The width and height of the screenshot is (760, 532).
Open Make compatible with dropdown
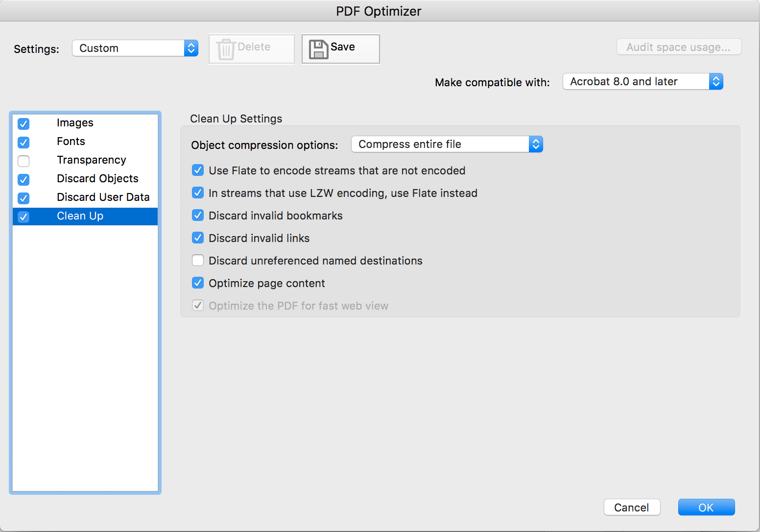[x=642, y=81]
